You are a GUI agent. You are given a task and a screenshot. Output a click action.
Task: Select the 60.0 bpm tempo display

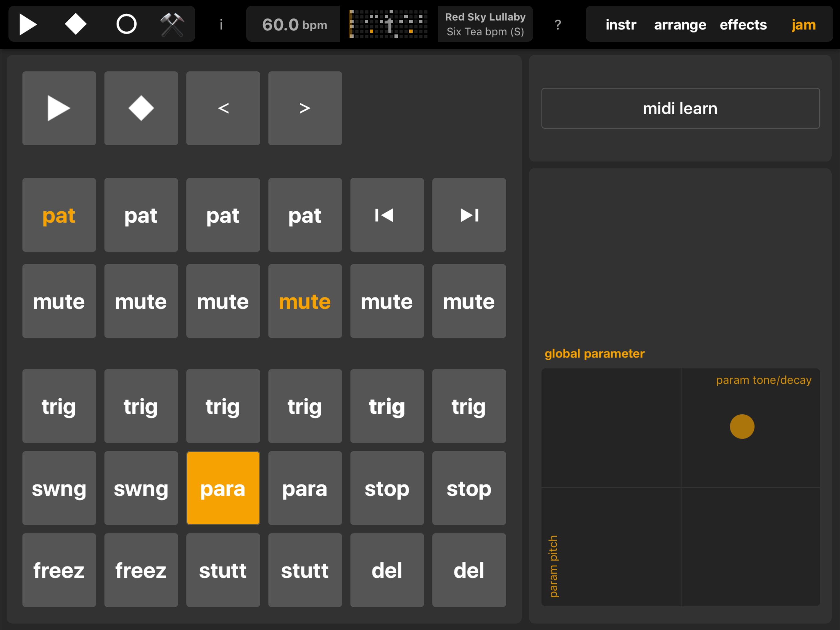coord(293,24)
